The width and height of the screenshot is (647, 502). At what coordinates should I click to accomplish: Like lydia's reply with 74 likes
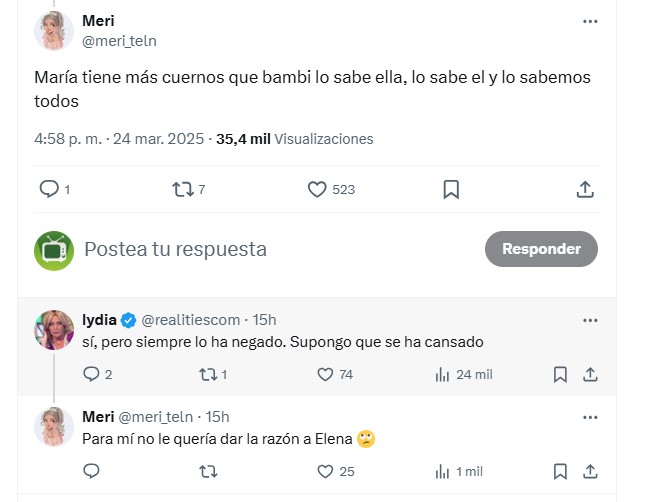click(325, 374)
